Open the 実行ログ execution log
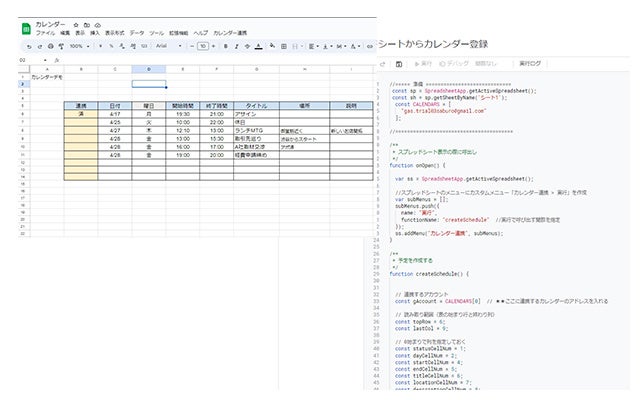640x400 pixels. (529, 63)
